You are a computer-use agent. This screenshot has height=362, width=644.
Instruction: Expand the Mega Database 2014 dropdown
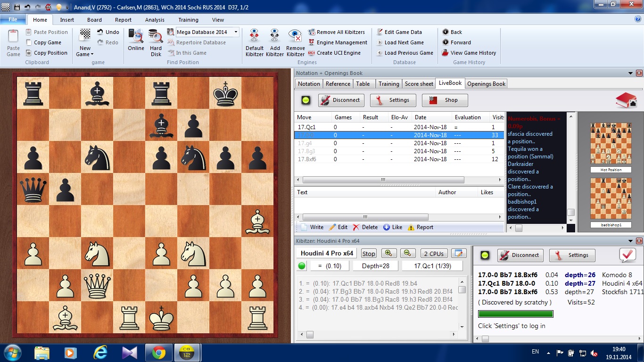pos(236,32)
